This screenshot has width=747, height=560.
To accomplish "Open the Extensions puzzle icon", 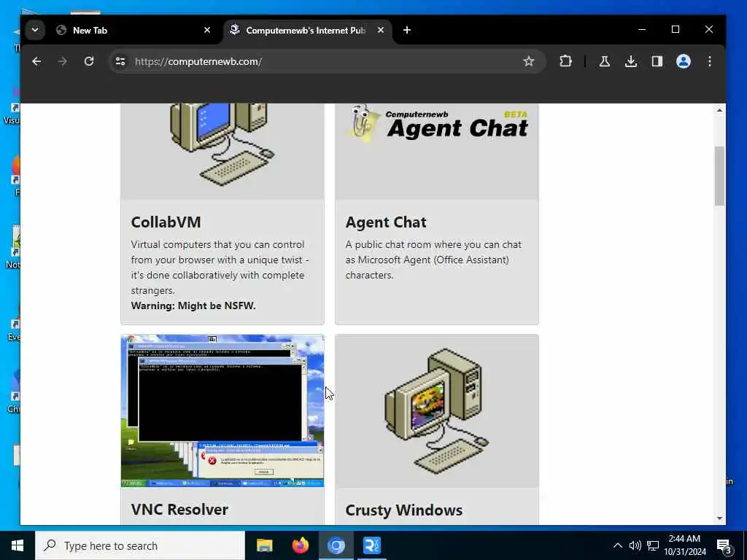I will 565,61.
